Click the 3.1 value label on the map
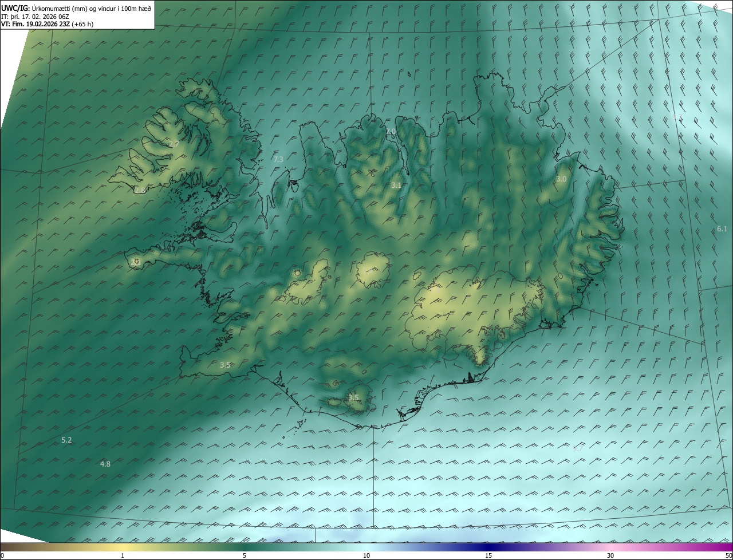The image size is (733, 560). tap(396, 186)
